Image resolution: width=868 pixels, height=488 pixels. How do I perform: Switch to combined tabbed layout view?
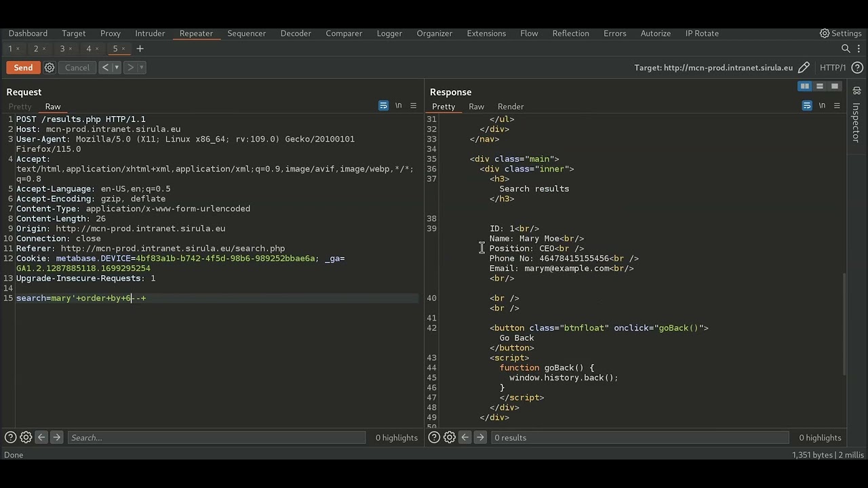coord(835,87)
